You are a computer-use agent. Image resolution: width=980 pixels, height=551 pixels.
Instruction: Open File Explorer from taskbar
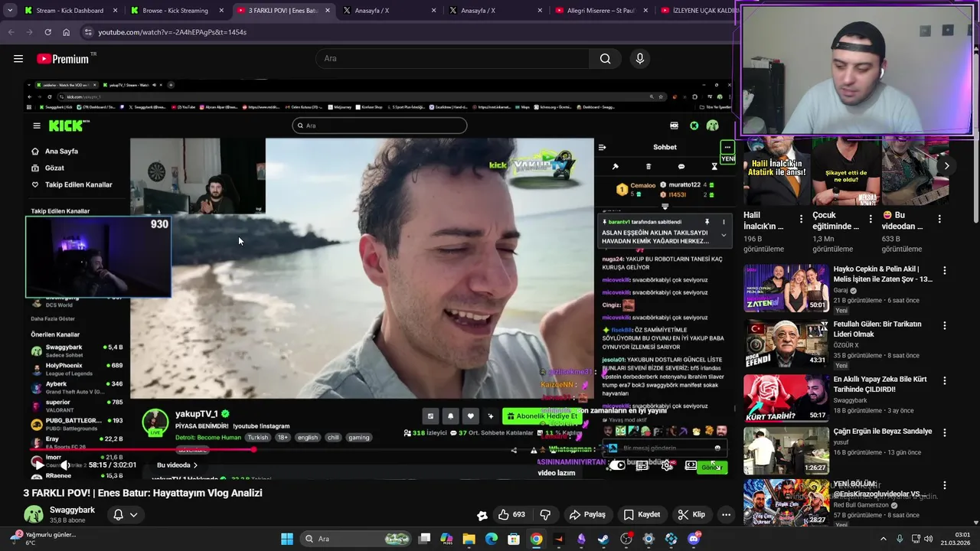pyautogui.click(x=469, y=539)
